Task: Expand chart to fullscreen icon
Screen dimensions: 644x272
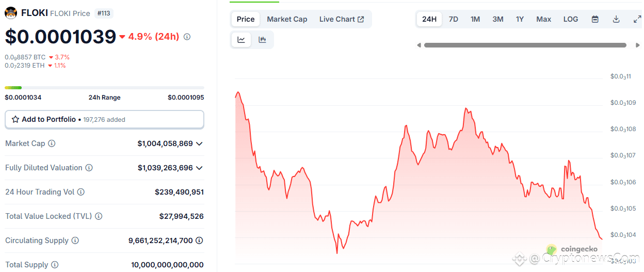Action: (x=637, y=19)
